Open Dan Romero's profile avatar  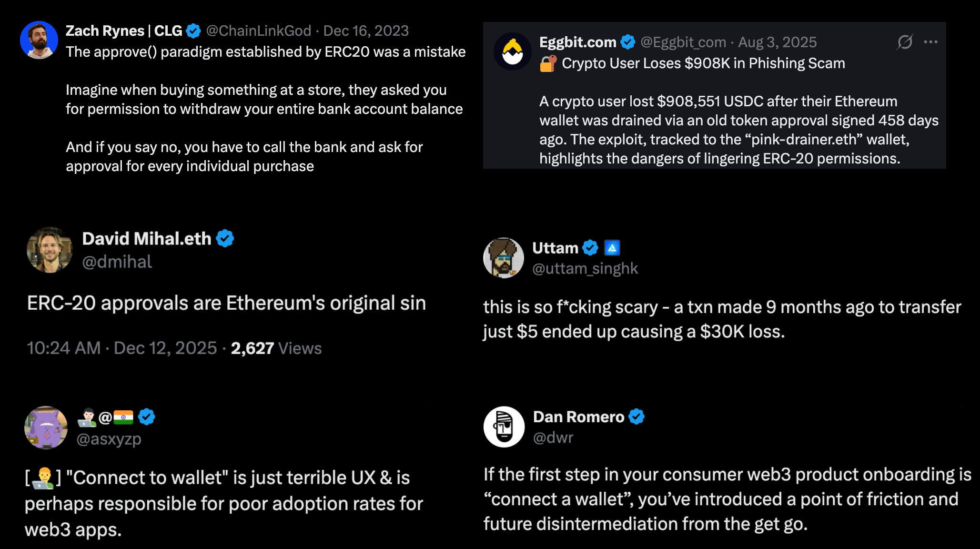tap(504, 427)
